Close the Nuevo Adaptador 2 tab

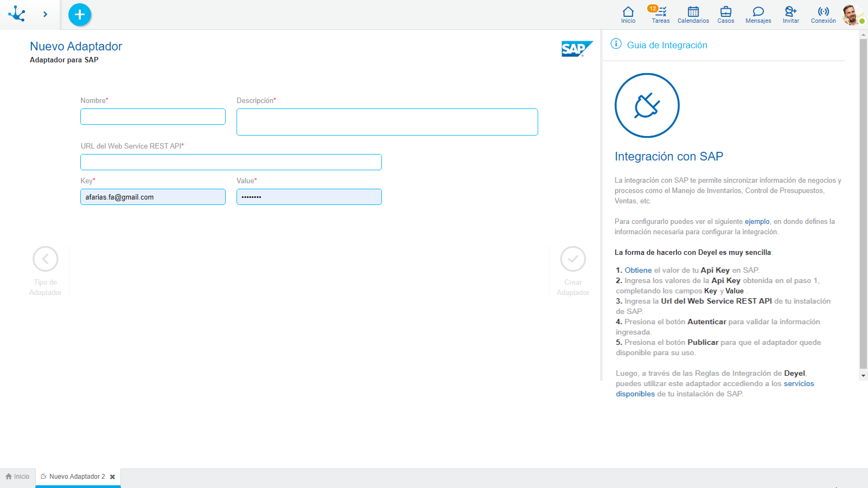pyautogui.click(x=113, y=477)
